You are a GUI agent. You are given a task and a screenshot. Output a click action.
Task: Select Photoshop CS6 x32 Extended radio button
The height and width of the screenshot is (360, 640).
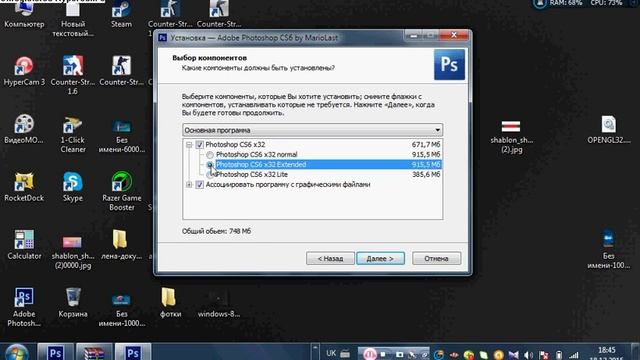[210, 164]
